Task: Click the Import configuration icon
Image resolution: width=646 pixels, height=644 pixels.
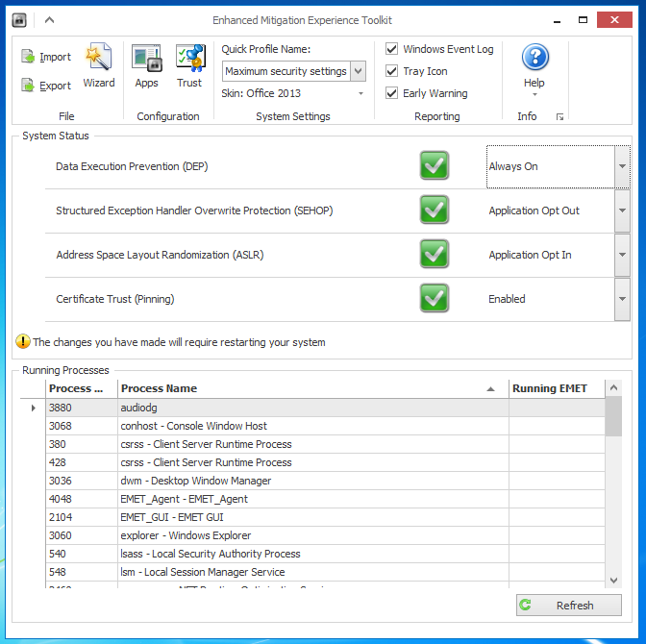Action: [x=28, y=57]
